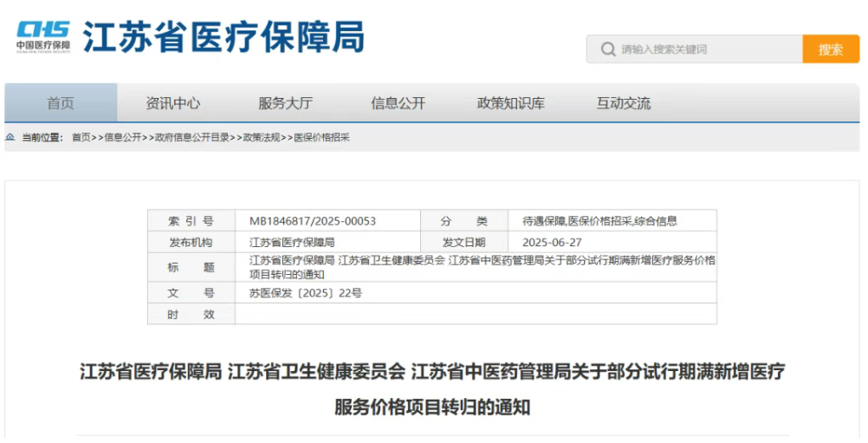Go to 服务大厅 in the navigation bar
This screenshot has height=443, width=868.
pos(286,103)
